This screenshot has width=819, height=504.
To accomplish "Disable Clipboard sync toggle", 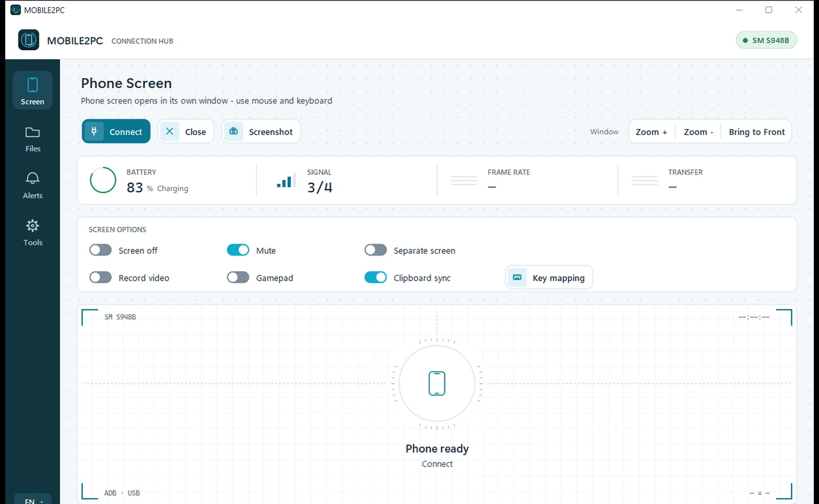I will 376,277.
